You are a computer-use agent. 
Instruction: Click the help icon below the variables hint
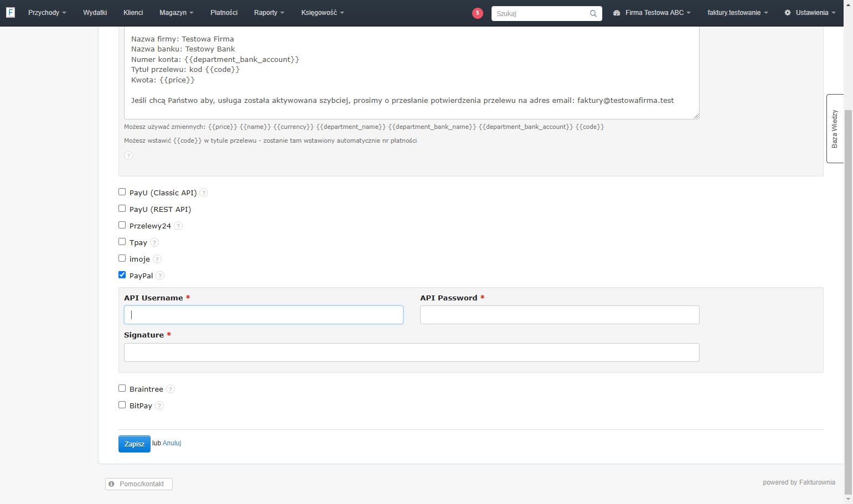point(128,155)
